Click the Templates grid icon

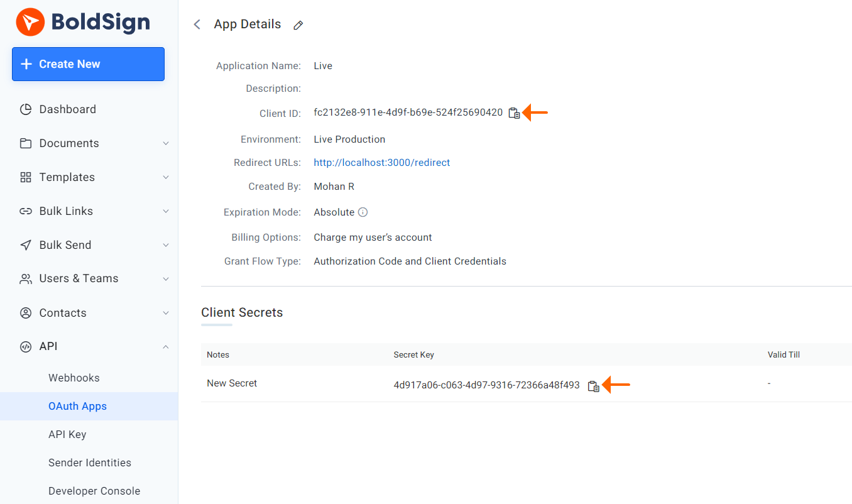click(26, 177)
